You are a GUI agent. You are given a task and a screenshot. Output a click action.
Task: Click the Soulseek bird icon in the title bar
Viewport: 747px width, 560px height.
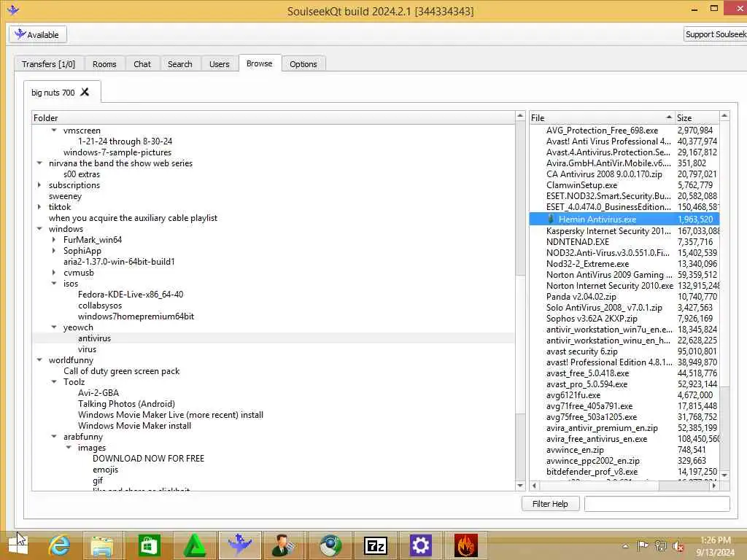(13, 9)
